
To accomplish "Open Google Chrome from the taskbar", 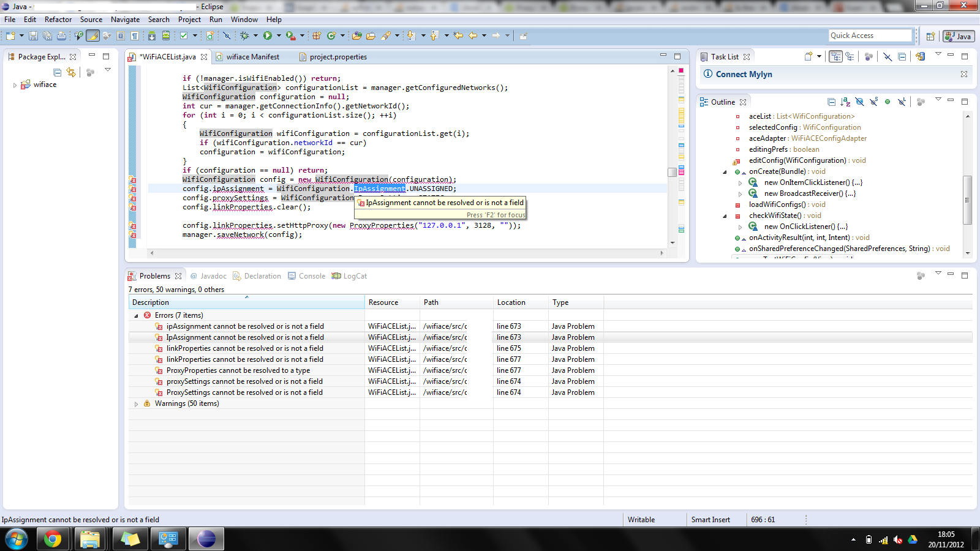I will (x=52, y=539).
